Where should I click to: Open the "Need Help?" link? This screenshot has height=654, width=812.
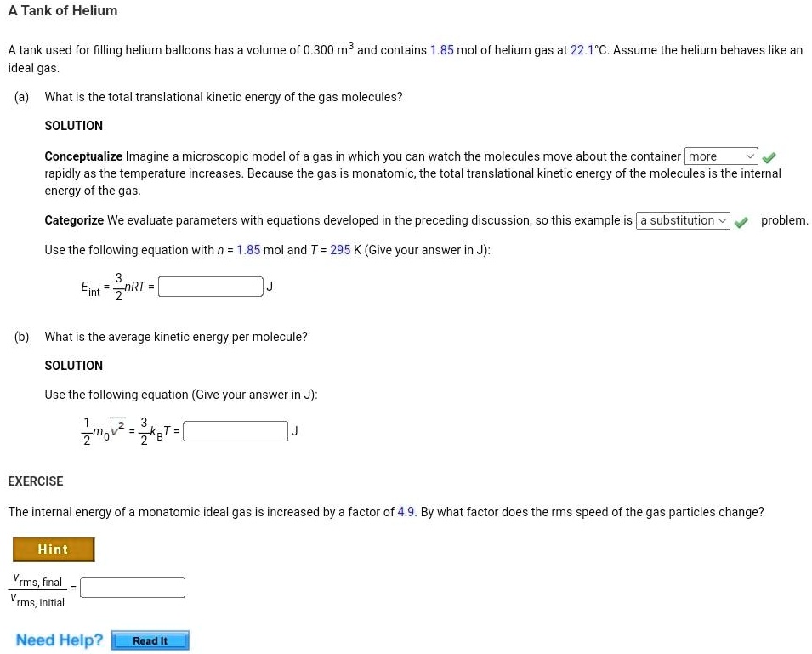[x=58, y=640]
